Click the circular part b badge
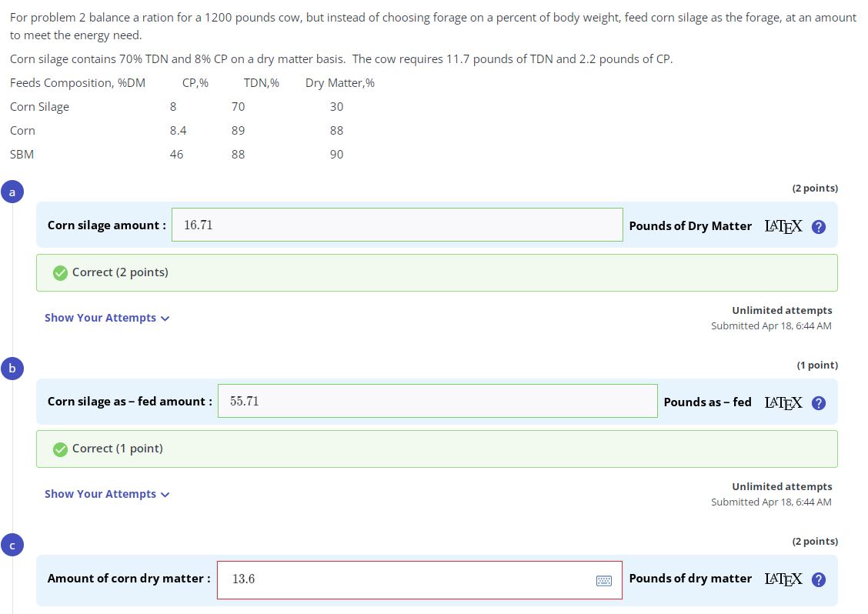Image resolution: width=868 pixels, height=614 pixels. [12, 369]
